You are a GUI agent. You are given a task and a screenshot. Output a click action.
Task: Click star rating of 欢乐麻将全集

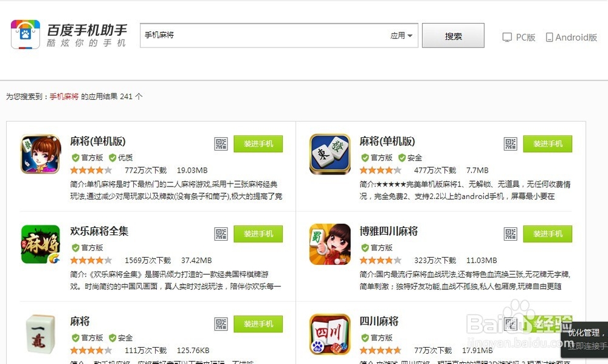91,260
